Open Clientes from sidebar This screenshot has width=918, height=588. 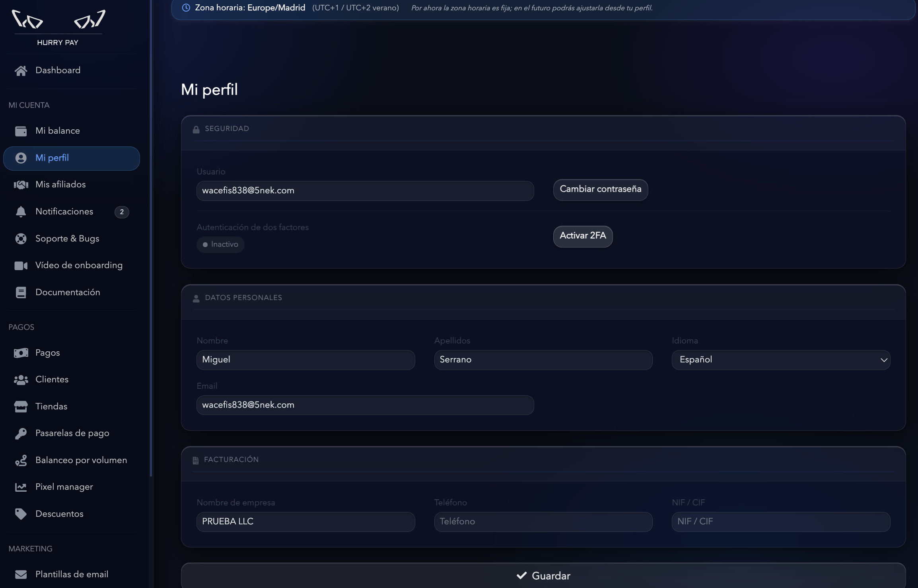click(x=72, y=380)
